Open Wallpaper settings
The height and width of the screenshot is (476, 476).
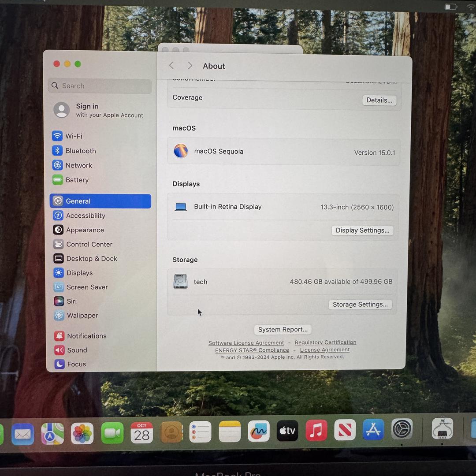(76, 316)
